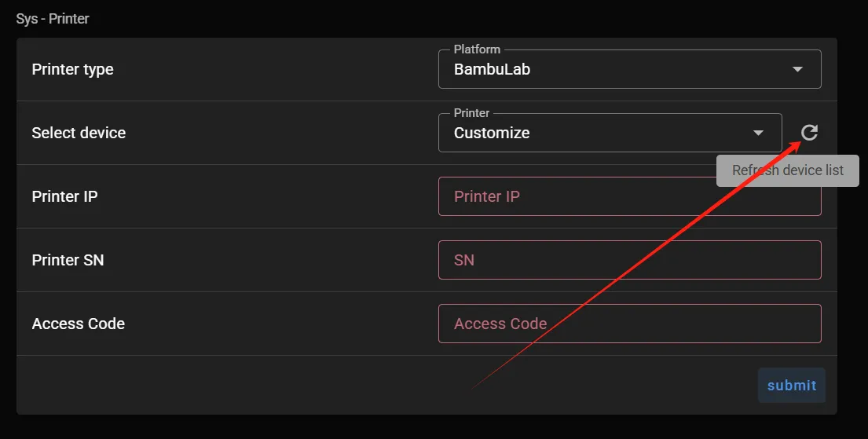Click the "Sys - Printer" heading
The width and height of the screenshot is (868, 439).
[x=53, y=18]
